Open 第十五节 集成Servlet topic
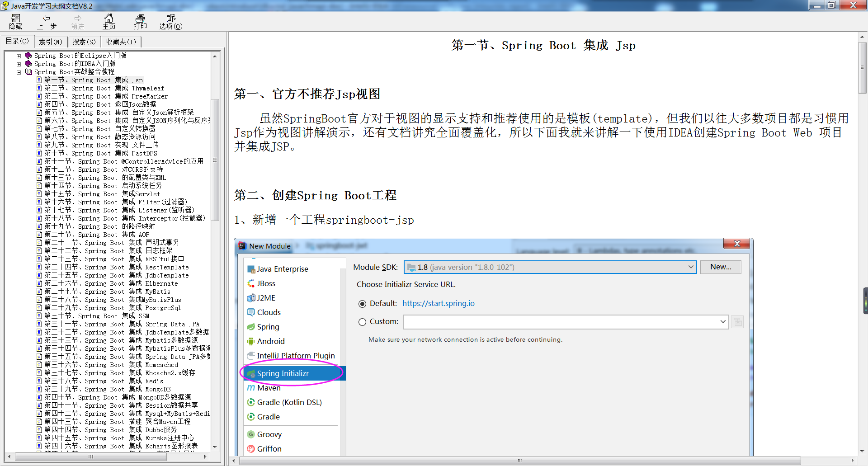 tap(102, 194)
